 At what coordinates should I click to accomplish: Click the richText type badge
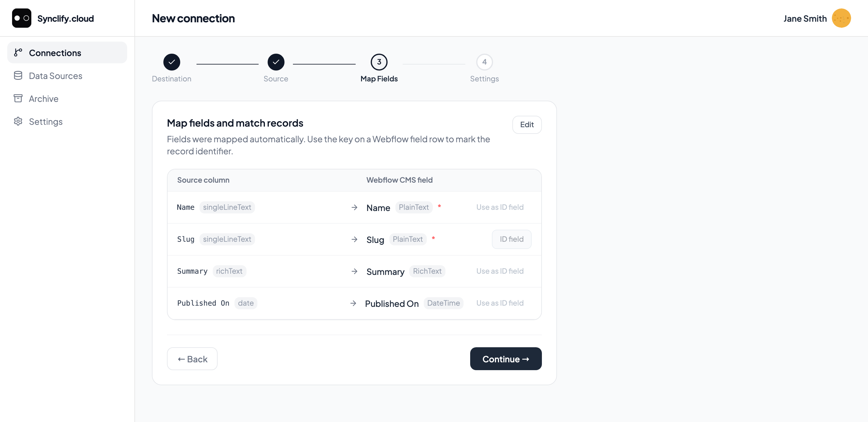point(229,271)
